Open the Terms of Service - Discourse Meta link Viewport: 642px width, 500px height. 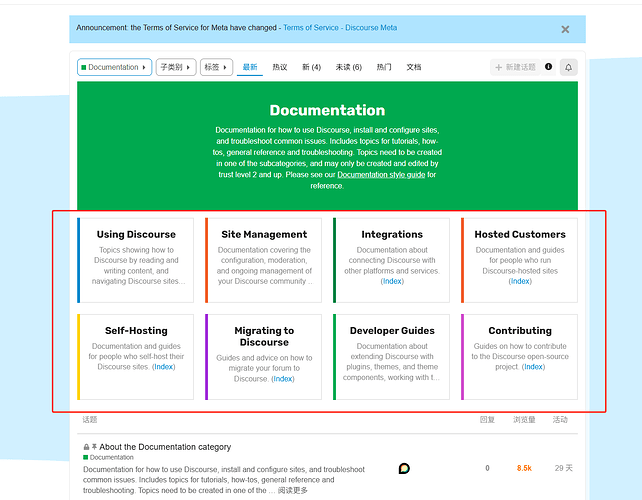point(340,27)
